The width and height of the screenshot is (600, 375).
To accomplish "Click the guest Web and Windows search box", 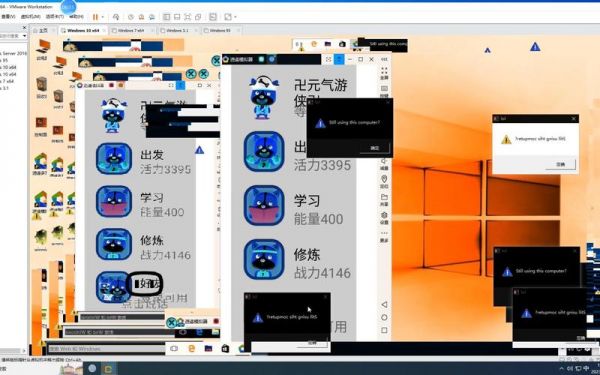I will (x=106, y=349).
